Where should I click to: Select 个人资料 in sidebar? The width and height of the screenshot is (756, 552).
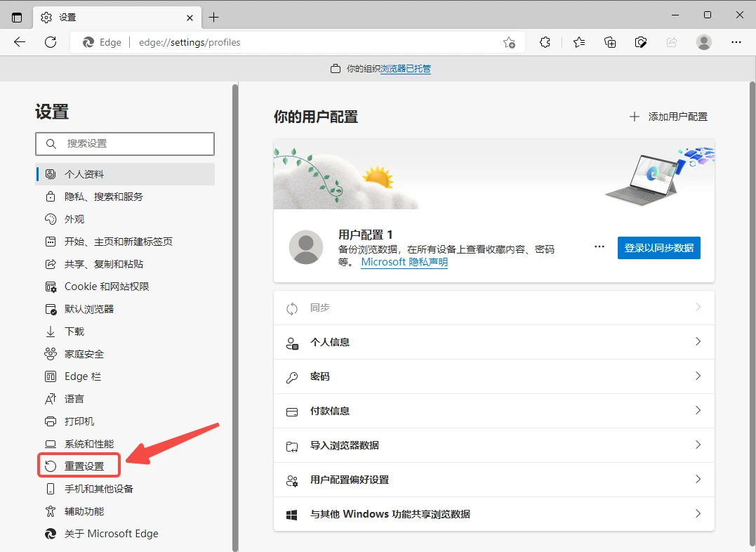125,174
